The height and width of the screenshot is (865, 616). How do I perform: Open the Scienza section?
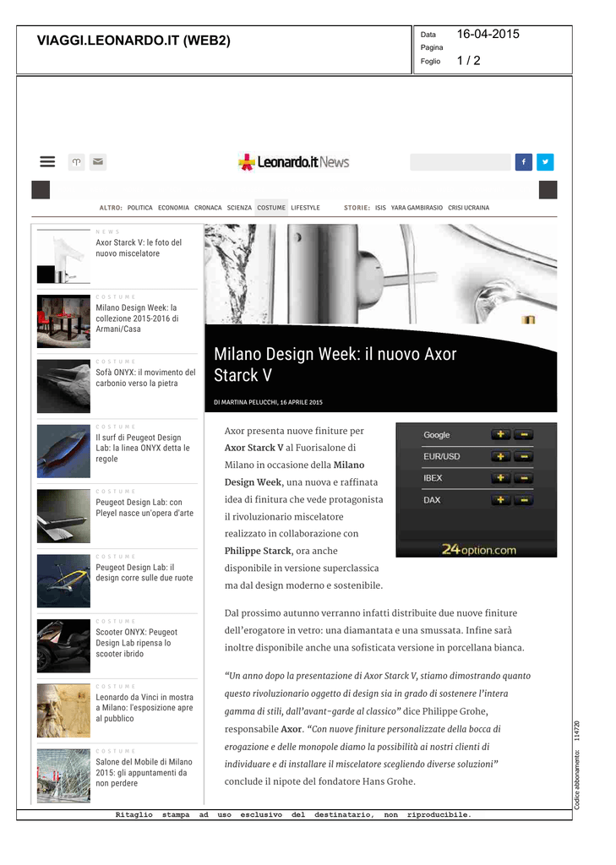pyautogui.click(x=239, y=208)
